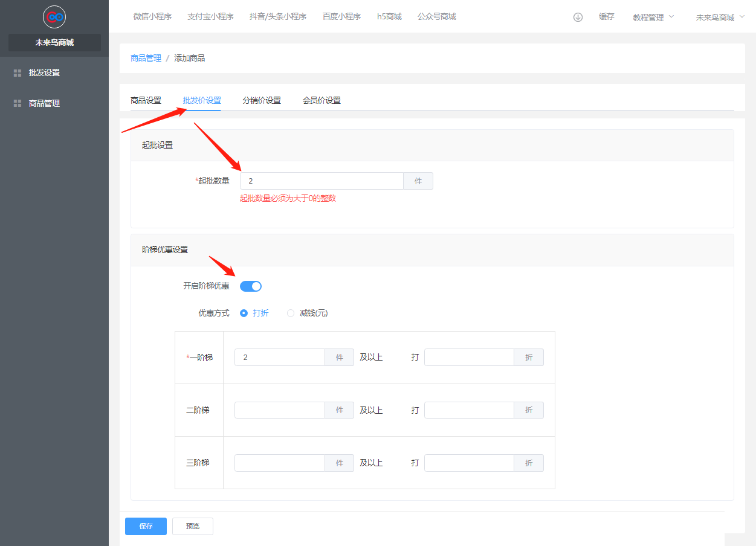
Task: Open 微信小程序 in top navigation
Action: pyautogui.click(x=152, y=17)
